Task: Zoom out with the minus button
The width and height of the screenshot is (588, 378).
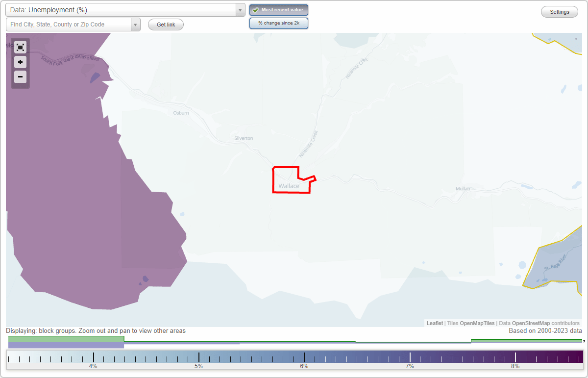Action: tap(20, 77)
